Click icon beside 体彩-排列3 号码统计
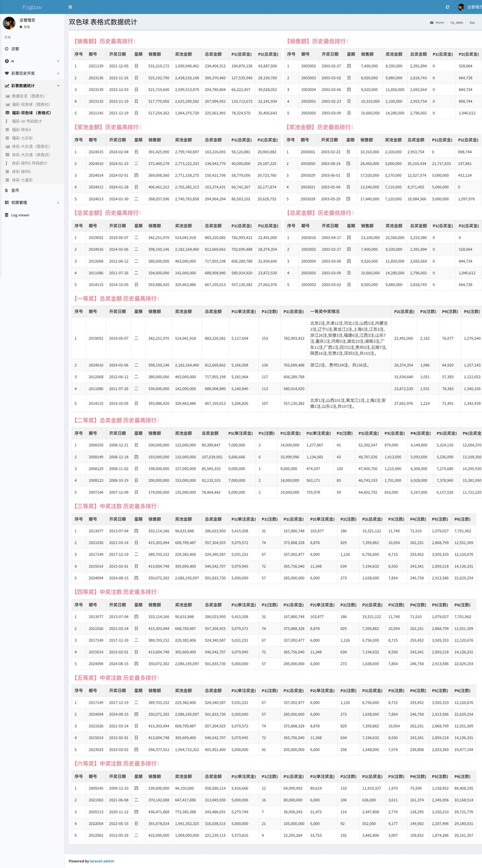This screenshot has height=868, width=482. [x=7, y=163]
